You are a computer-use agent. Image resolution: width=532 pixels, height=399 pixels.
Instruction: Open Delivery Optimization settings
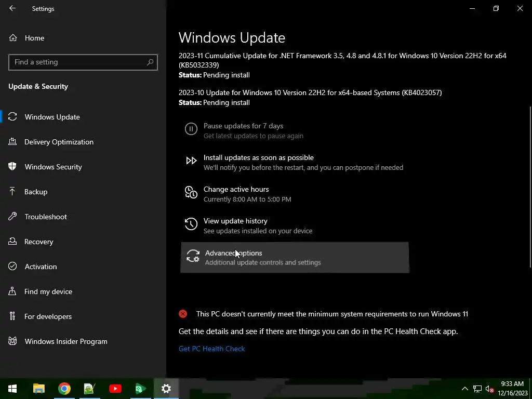coord(59,142)
